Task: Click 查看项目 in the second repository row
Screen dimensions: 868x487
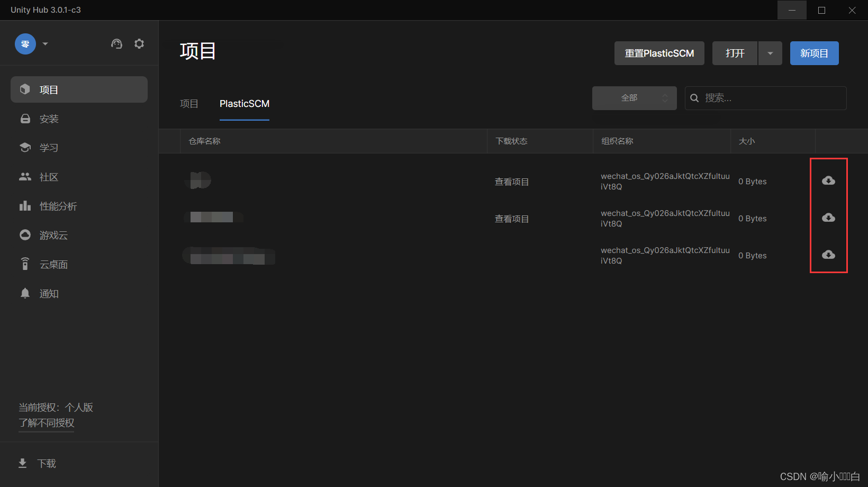Action: point(512,219)
